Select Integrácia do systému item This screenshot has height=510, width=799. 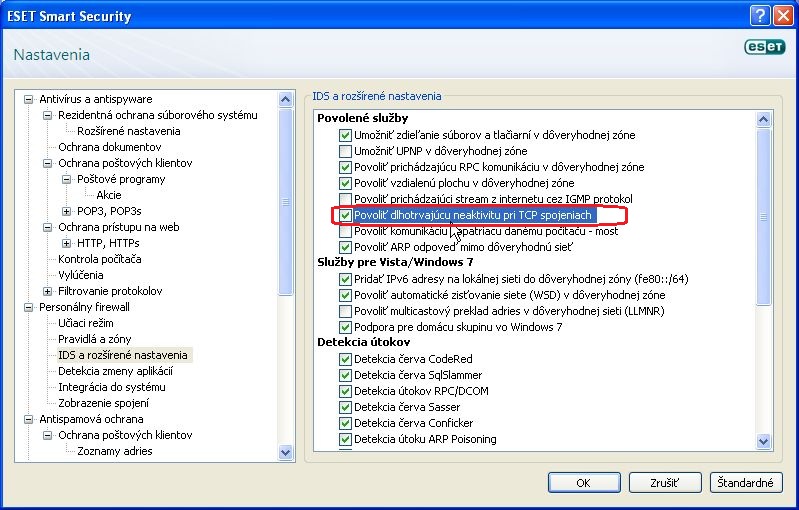(112, 387)
